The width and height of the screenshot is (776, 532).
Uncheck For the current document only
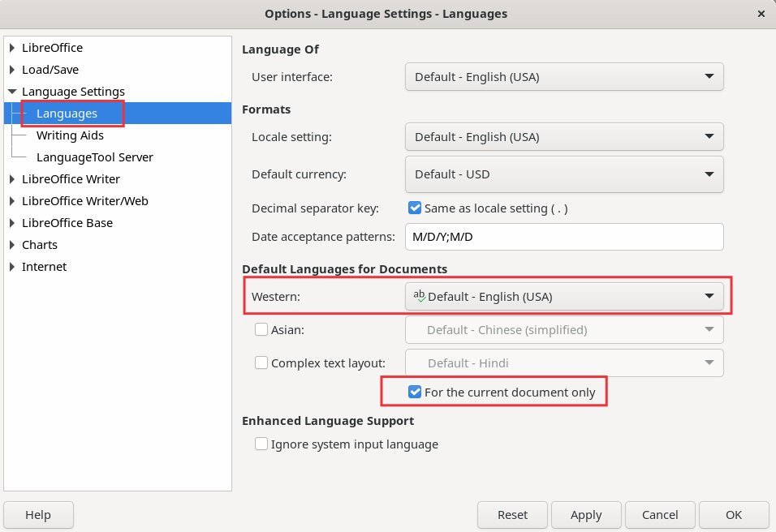[x=415, y=392]
